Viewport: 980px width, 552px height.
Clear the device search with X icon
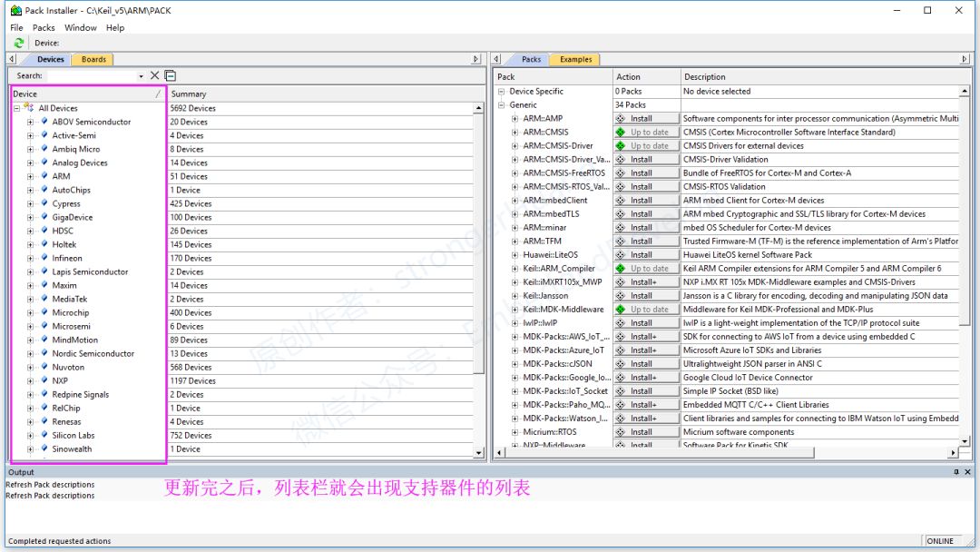(154, 75)
